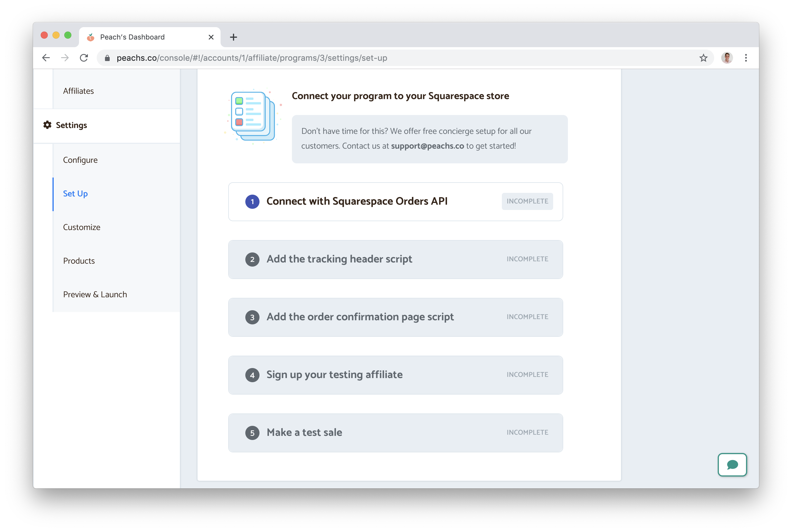Screen dimensions: 792x532
Task: Expand Connect with Squarespace Orders API step
Action: coord(356,201)
